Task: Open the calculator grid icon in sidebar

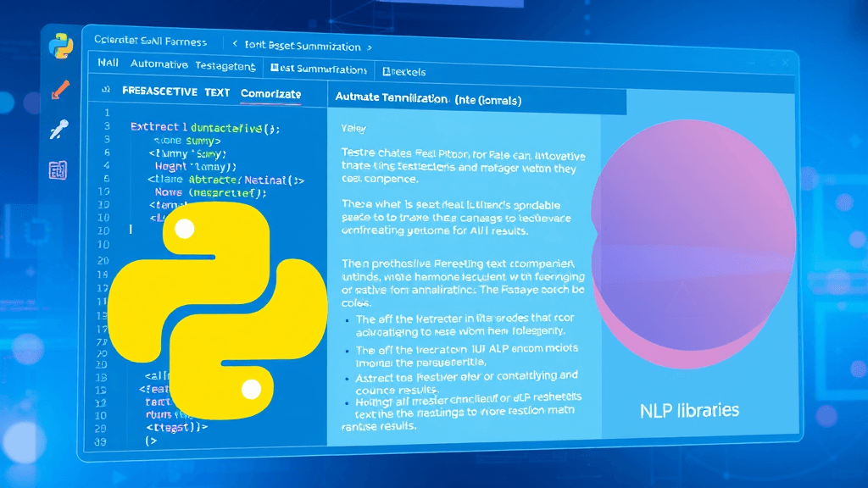Action: (58, 169)
